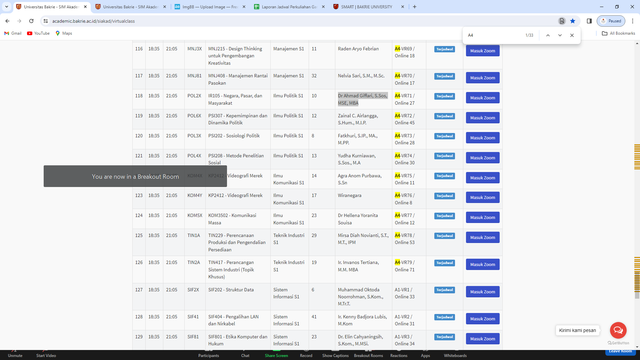Screen dimensions: 640x360
Task: Jump to next find match
Action: (560, 36)
